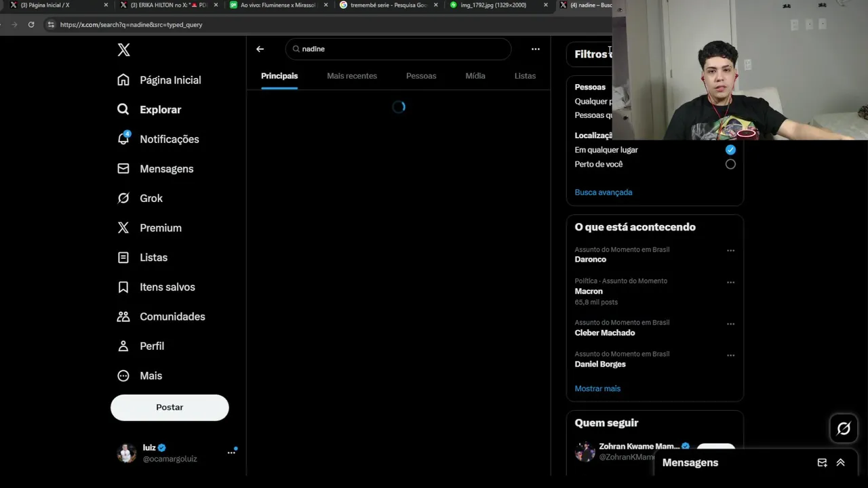
Task: Click the @ocamargoluiz handle
Action: pyautogui.click(x=170, y=459)
